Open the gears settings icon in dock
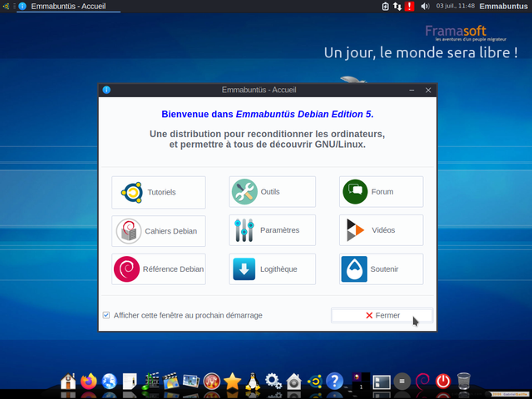This screenshot has width=532, height=399. click(273, 382)
